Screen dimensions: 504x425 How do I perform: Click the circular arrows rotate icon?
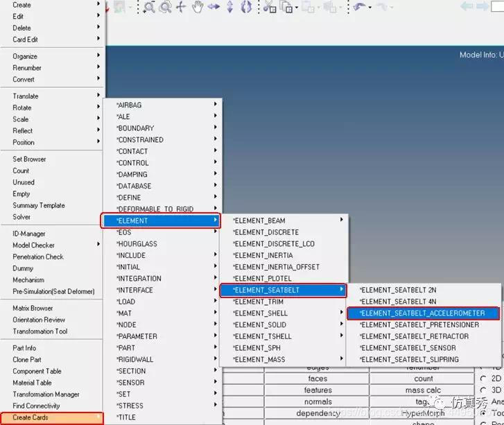pyautogui.click(x=246, y=7)
